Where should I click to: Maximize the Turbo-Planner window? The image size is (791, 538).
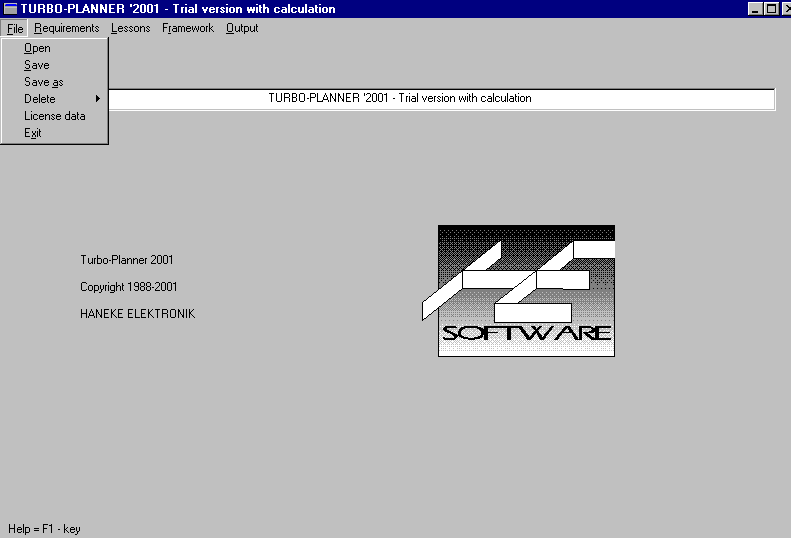[771, 9]
